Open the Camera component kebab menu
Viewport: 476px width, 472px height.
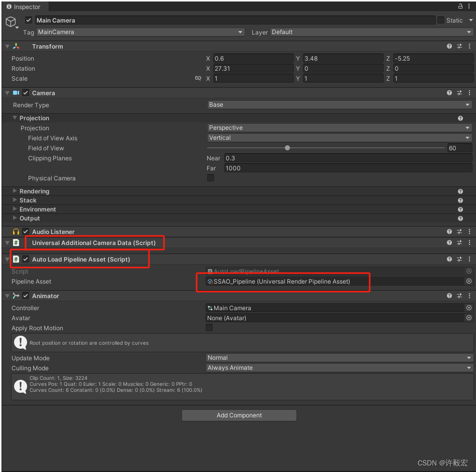pyautogui.click(x=469, y=93)
